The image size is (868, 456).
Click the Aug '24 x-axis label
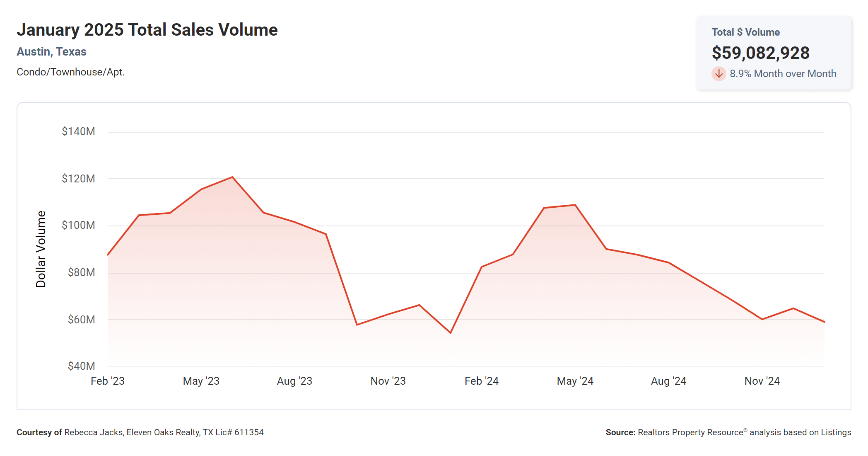click(668, 381)
